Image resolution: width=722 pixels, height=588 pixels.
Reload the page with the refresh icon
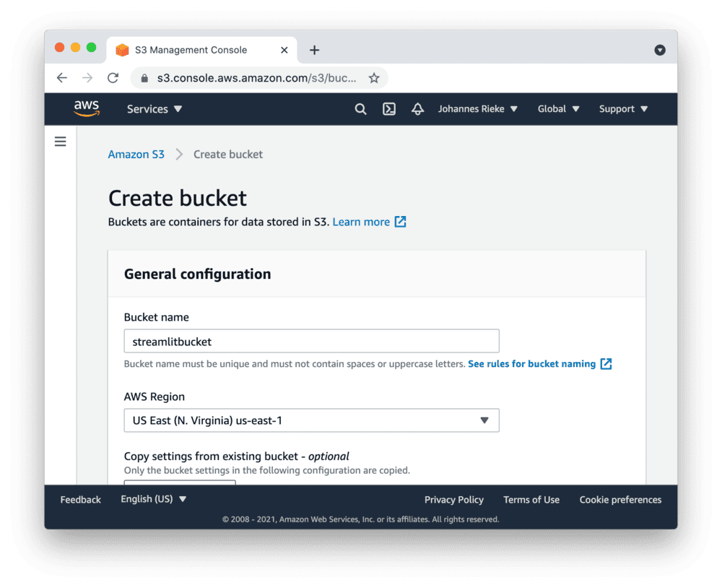pos(113,77)
